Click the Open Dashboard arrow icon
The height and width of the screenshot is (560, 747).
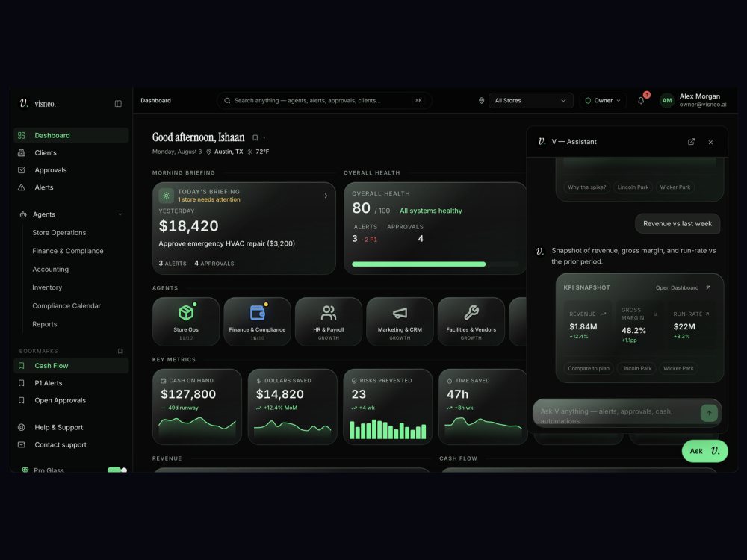coord(708,287)
